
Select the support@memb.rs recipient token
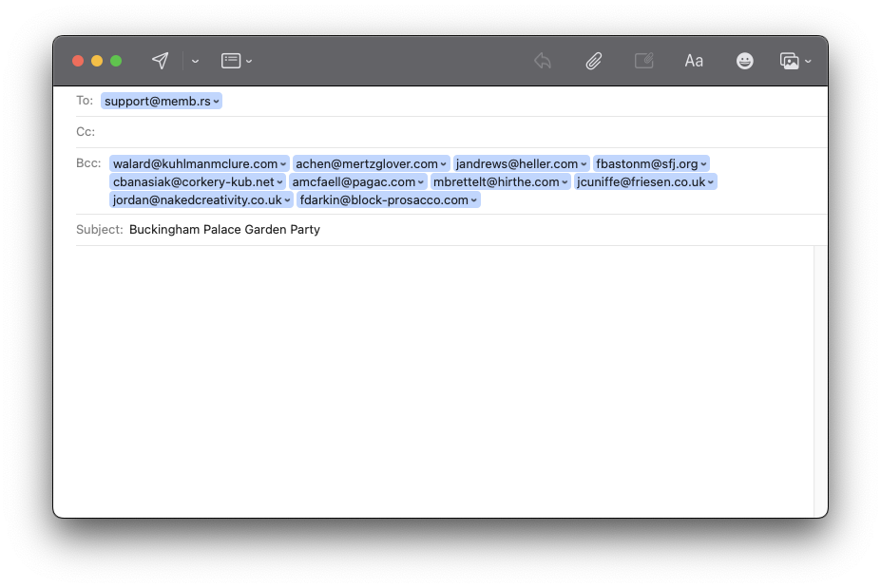click(157, 101)
